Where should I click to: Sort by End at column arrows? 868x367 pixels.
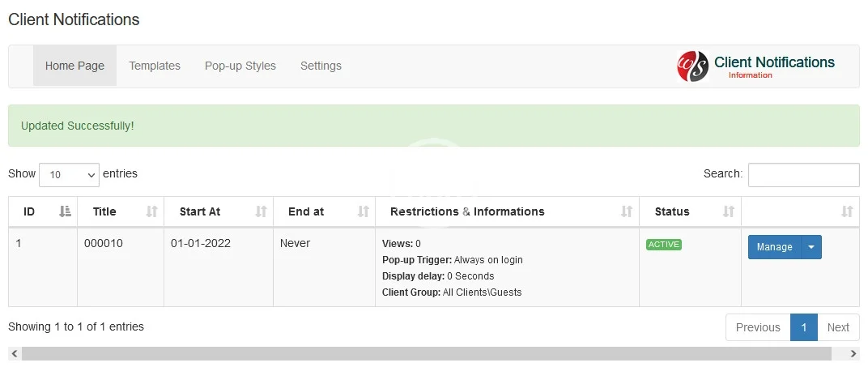coord(364,211)
